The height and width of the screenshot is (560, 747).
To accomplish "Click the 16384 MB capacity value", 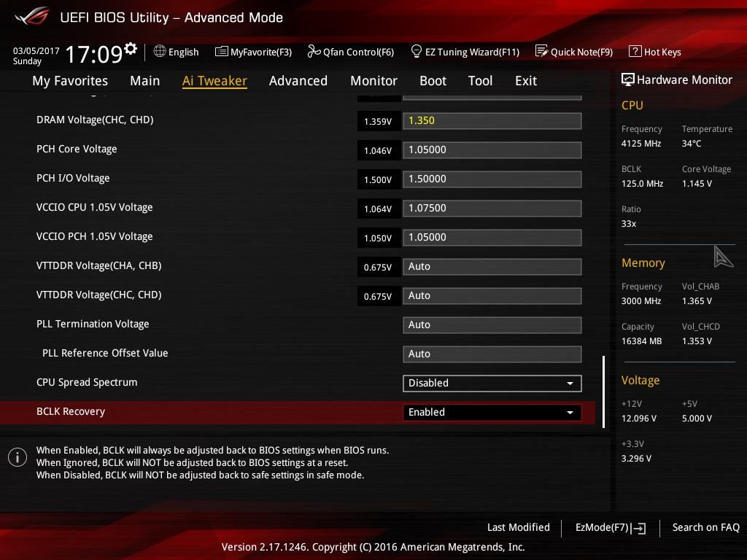I will pyautogui.click(x=641, y=341).
